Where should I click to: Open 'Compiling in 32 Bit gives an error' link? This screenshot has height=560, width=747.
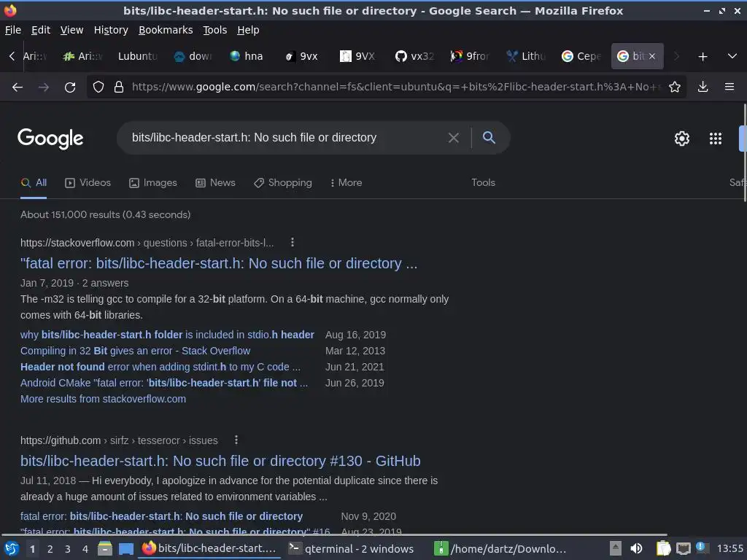[135, 351]
